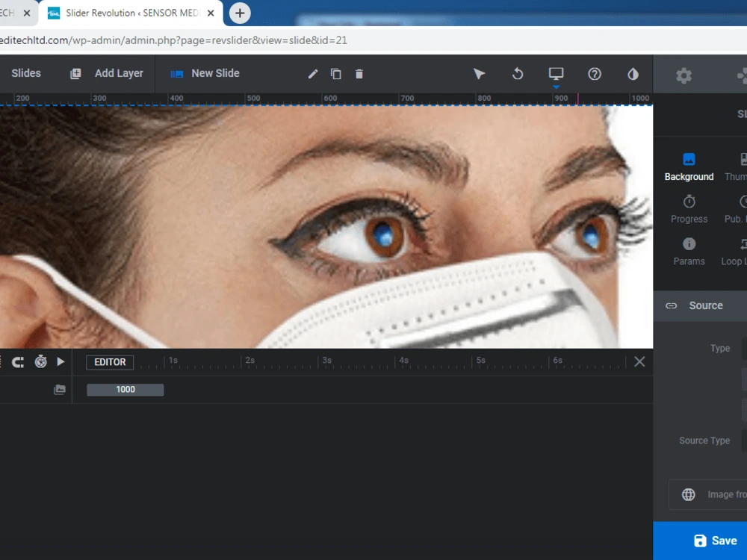Viewport: 747px width, 560px height.
Task: Click the contrast/theme icon in toolbar
Action: [632, 74]
